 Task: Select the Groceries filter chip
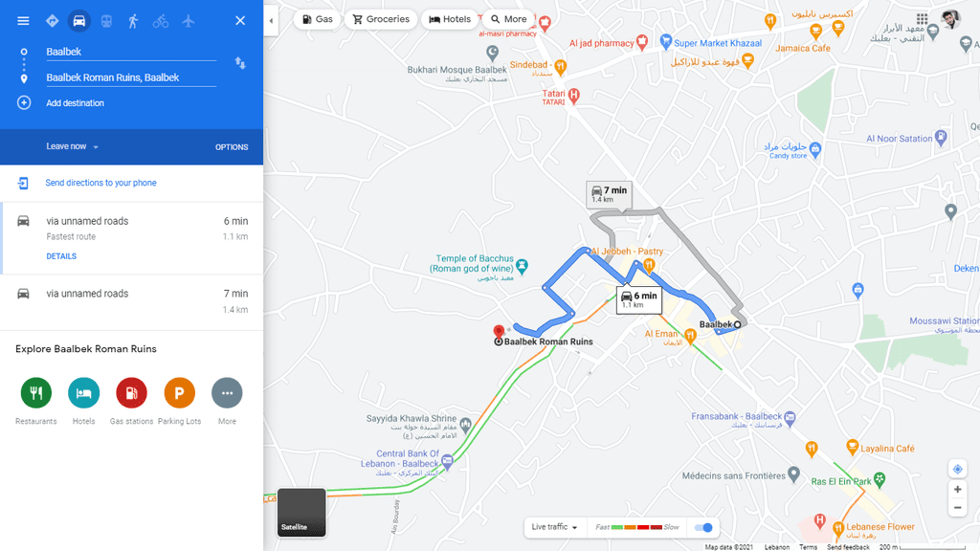pyautogui.click(x=381, y=19)
